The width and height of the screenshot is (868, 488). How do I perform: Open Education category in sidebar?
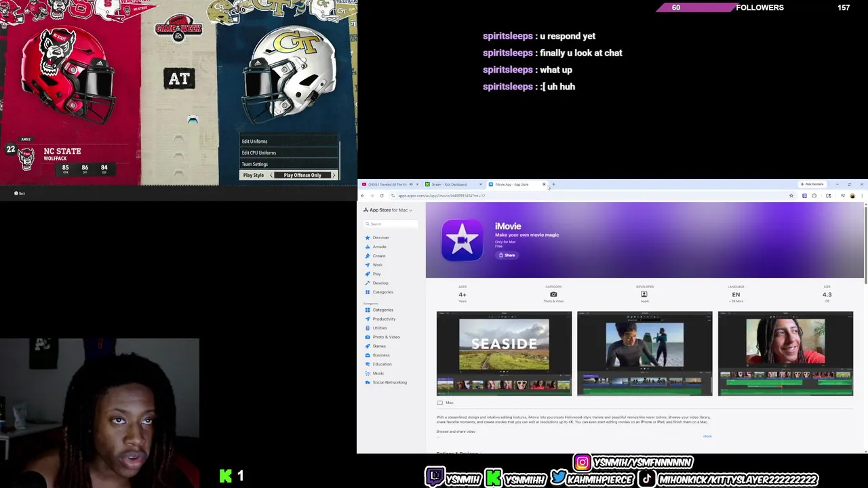tap(378, 364)
